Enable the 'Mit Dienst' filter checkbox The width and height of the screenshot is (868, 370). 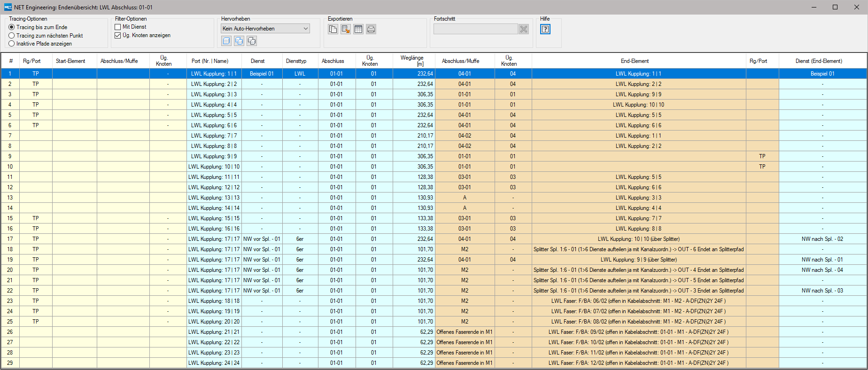[x=118, y=27]
